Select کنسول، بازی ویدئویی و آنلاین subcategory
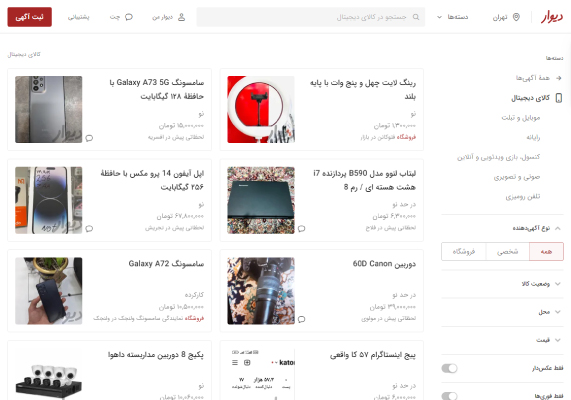 499,157
